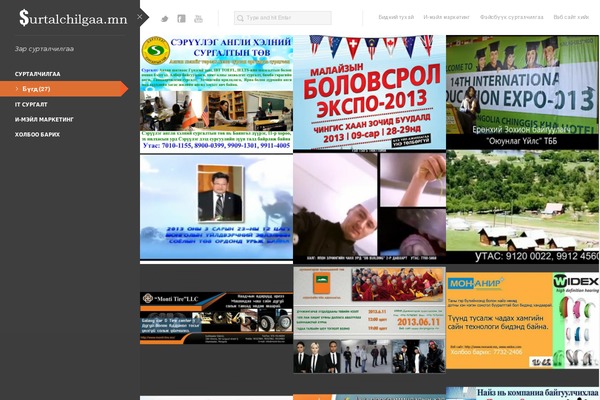Open the ХОЛБОО БАРИХ menu item
Screen dimensions: 600x400
(x=37, y=134)
